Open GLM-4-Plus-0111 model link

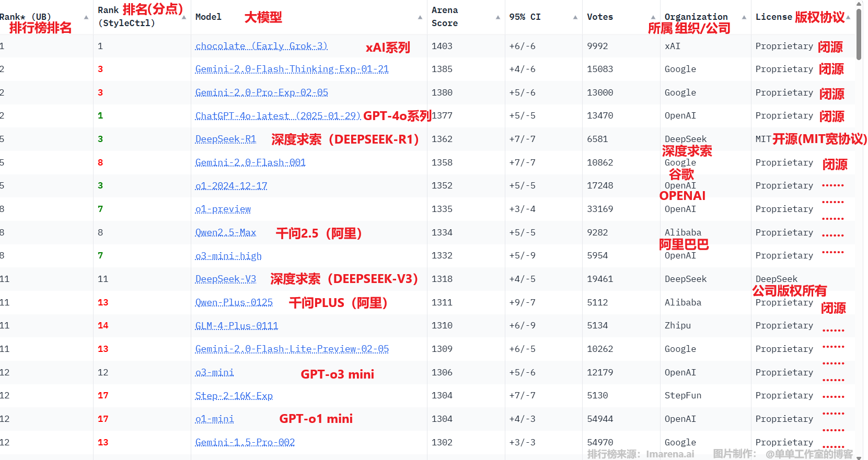[236, 325]
